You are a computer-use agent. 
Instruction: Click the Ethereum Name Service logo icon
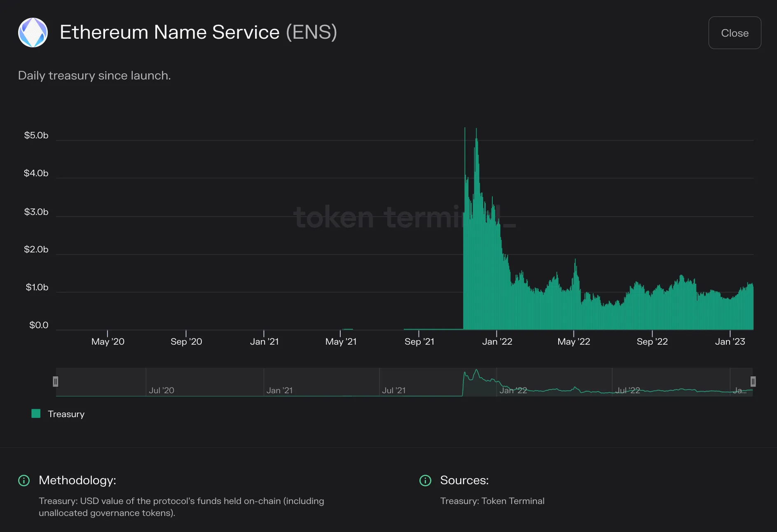coord(33,33)
